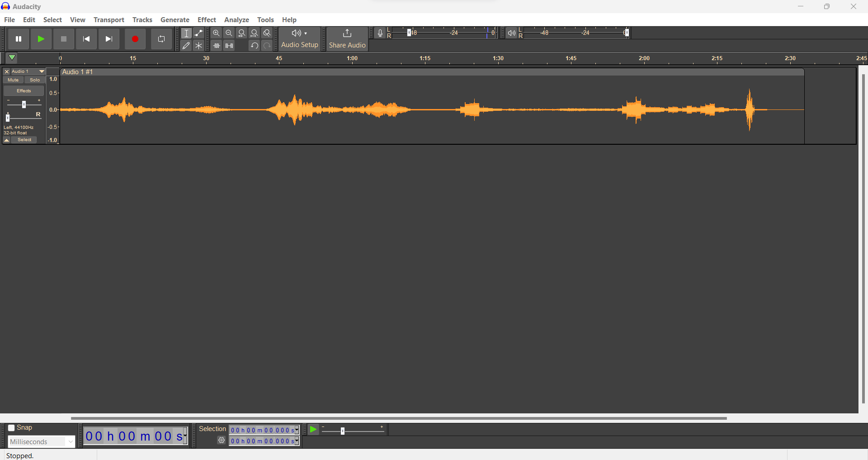Click Fit Project to Width icon
Screen dimensions: 868x460
255,33
